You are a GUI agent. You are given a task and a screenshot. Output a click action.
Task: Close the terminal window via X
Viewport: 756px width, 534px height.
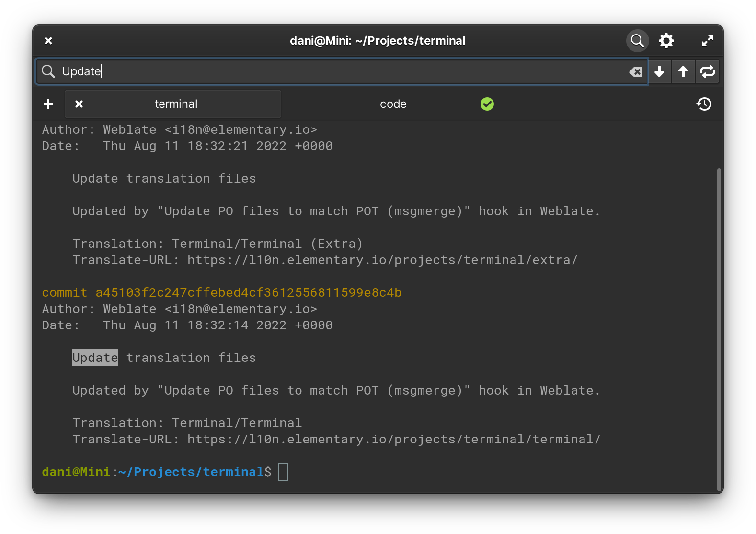click(48, 41)
